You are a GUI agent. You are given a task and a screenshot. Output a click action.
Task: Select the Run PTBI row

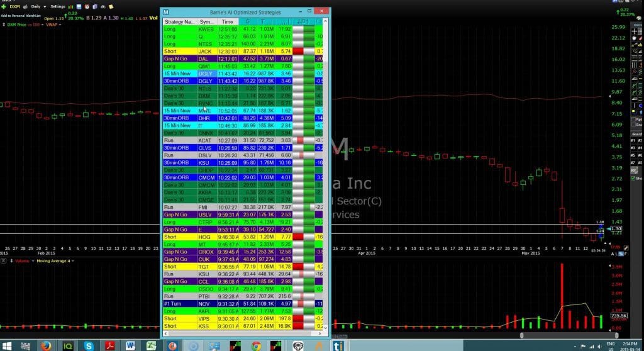(x=243, y=296)
